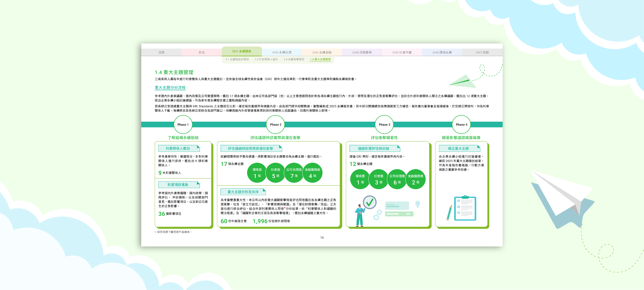Image resolution: width=644 pixels, height=290 pixels.
Task: Click the small green paper airplane graphic
Action: 462,81
